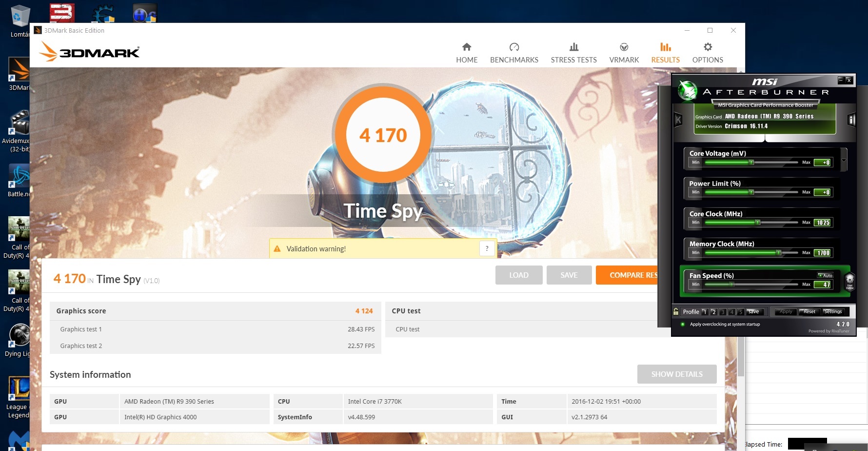Toggle the User Define fan control

(849, 281)
